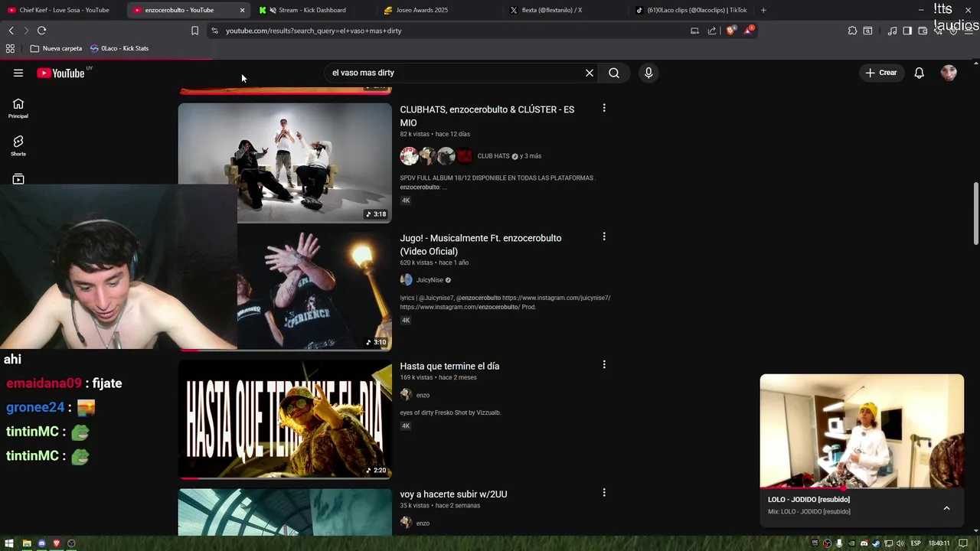980x551 pixels.
Task: Switch to 0Laco clips TikTok tab
Action: (693, 10)
